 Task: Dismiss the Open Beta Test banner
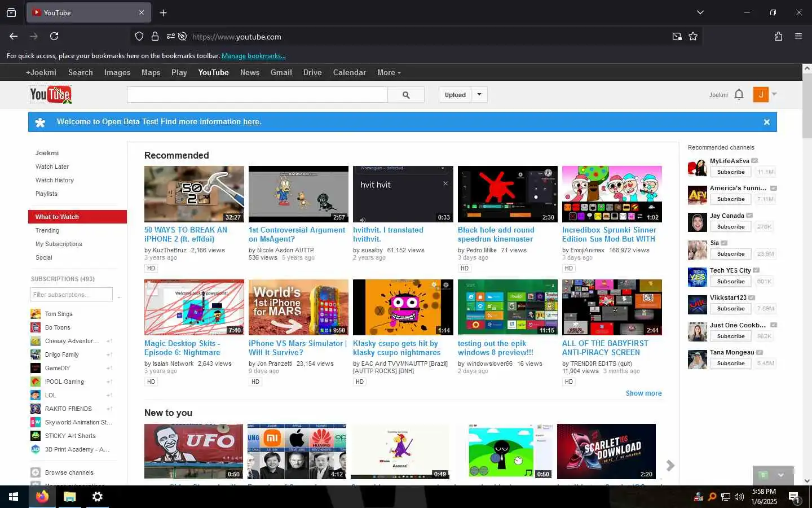click(x=766, y=122)
